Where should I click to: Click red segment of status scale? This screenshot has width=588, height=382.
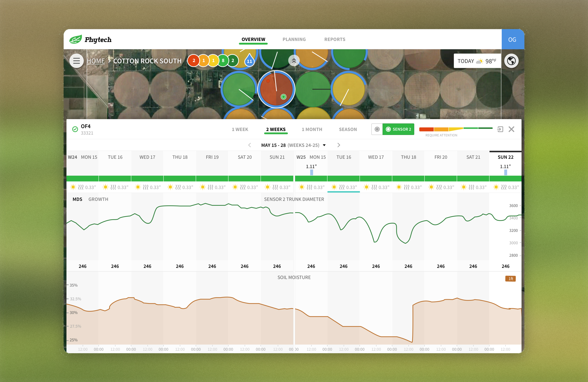[x=426, y=129]
